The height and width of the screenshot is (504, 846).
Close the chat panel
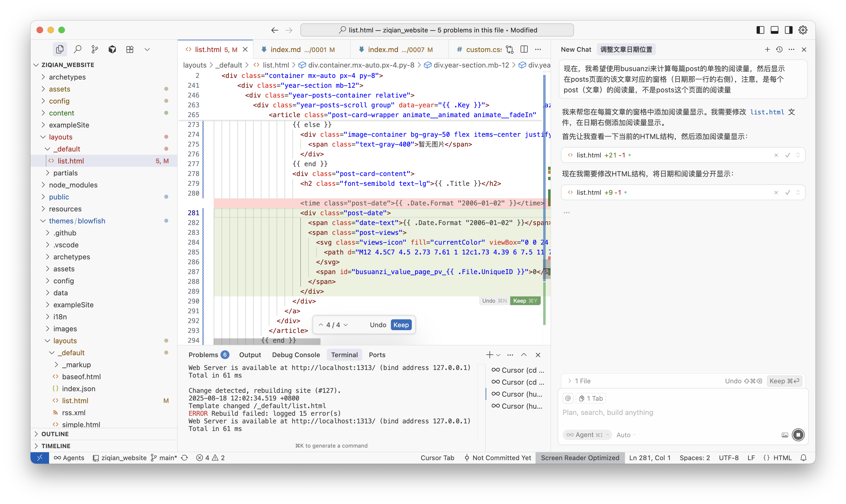click(804, 50)
